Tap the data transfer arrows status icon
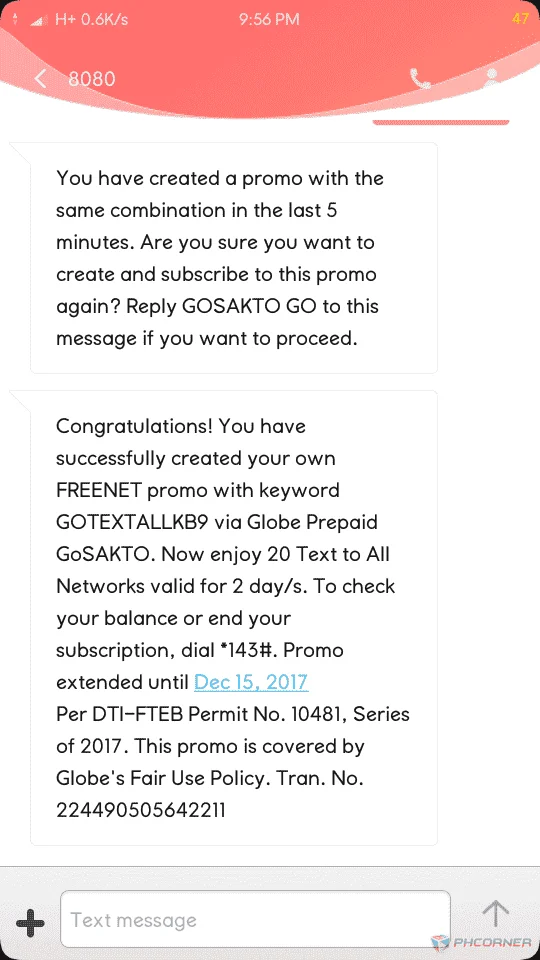Screen dimensions: 540x960 coord(15,20)
